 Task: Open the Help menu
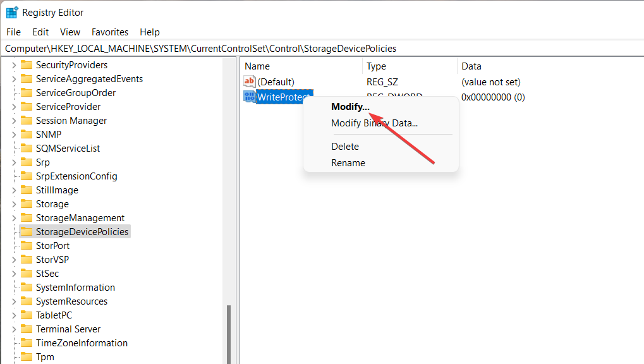pos(150,32)
